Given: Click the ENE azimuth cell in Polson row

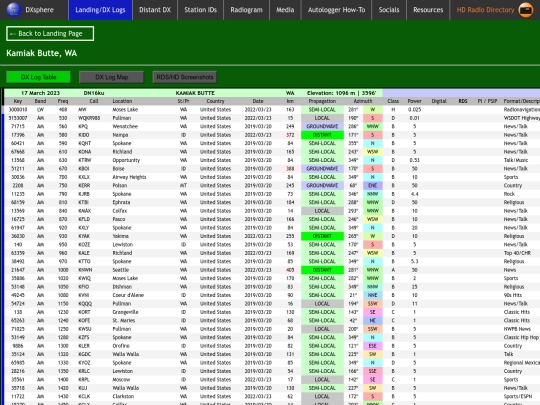Looking at the screenshot, I should coord(373,186).
